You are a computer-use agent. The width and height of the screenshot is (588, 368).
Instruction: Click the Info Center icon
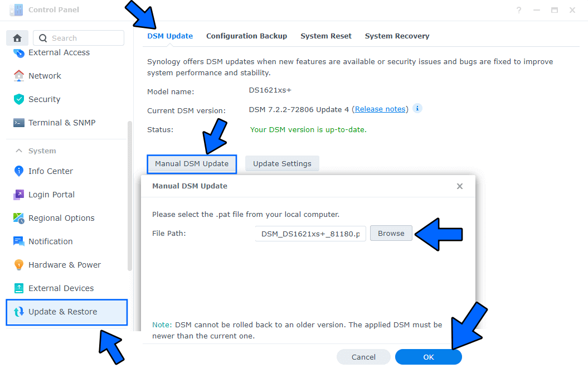coord(19,171)
